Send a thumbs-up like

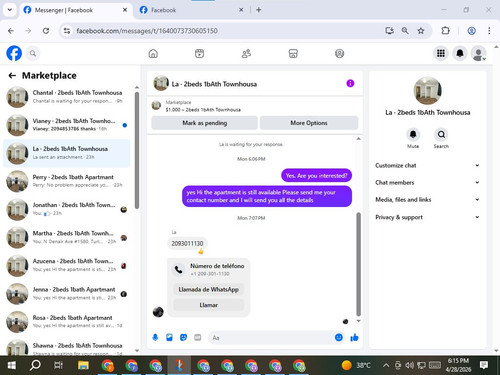(354, 338)
